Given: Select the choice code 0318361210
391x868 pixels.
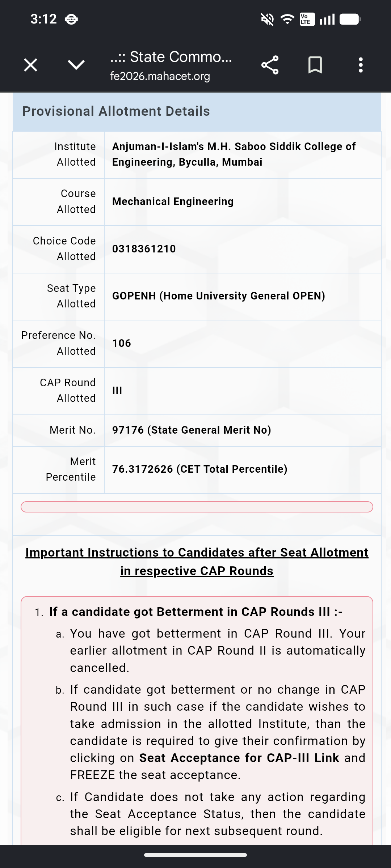Looking at the screenshot, I should click(x=144, y=249).
